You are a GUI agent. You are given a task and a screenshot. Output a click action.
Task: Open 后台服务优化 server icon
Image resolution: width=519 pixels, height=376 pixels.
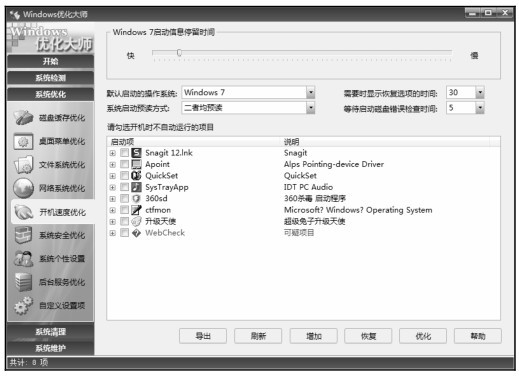(x=23, y=282)
